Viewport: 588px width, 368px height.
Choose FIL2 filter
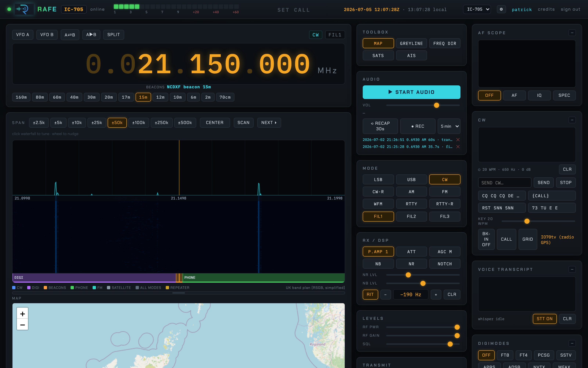point(411,216)
